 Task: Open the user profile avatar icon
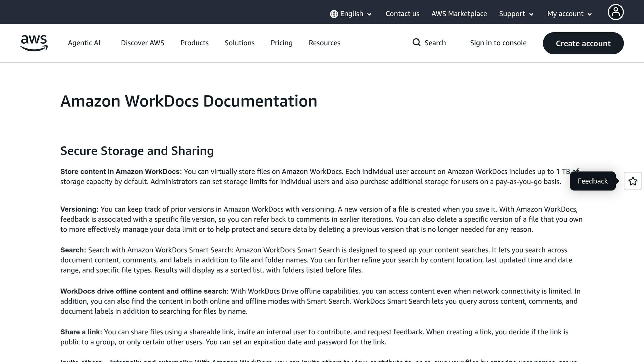pyautogui.click(x=615, y=12)
